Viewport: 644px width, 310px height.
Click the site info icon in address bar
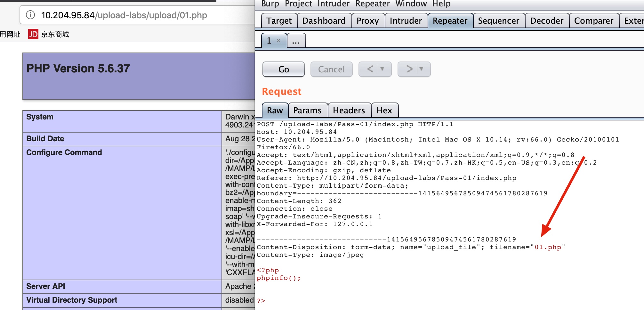coord(30,15)
